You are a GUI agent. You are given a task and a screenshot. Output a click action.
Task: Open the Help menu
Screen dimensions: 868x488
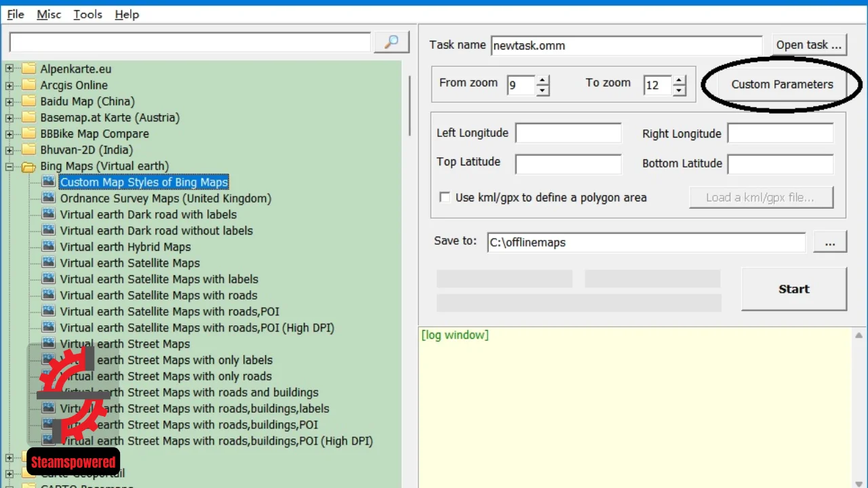pyautogui.click(x=127, y=14)
